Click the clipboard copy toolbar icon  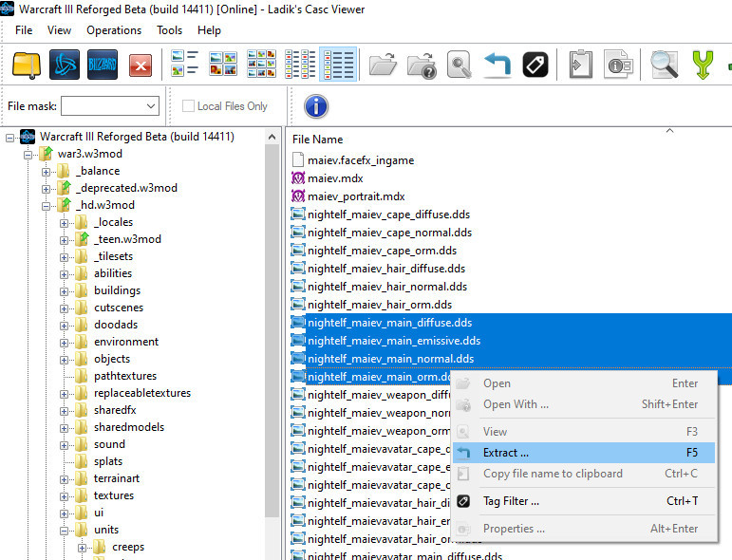580,64
